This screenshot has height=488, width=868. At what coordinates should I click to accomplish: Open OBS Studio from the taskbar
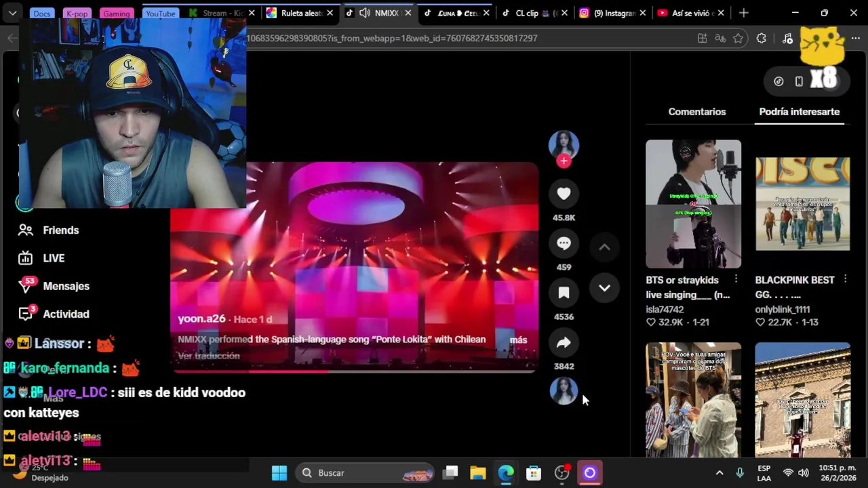click(561, 473)
